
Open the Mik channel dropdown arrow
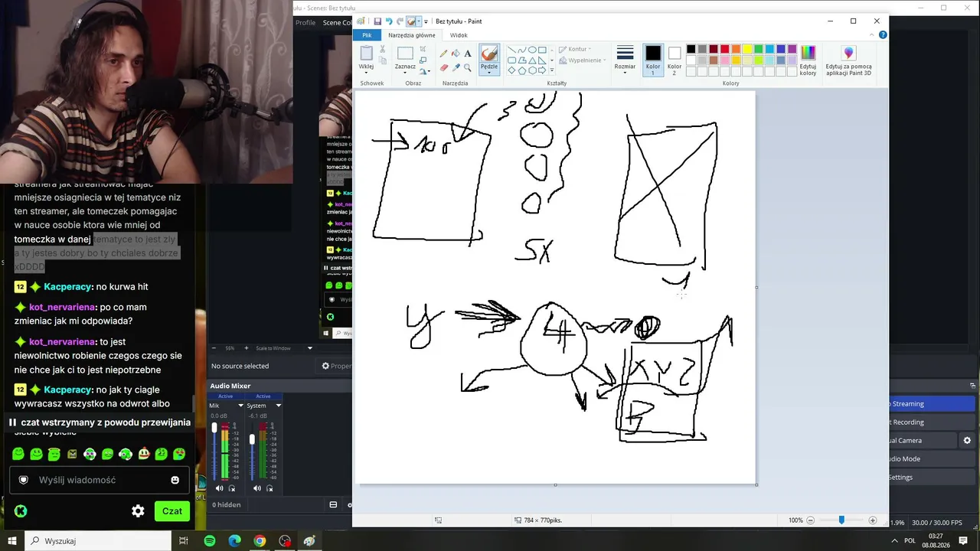(x=240, y=406)
